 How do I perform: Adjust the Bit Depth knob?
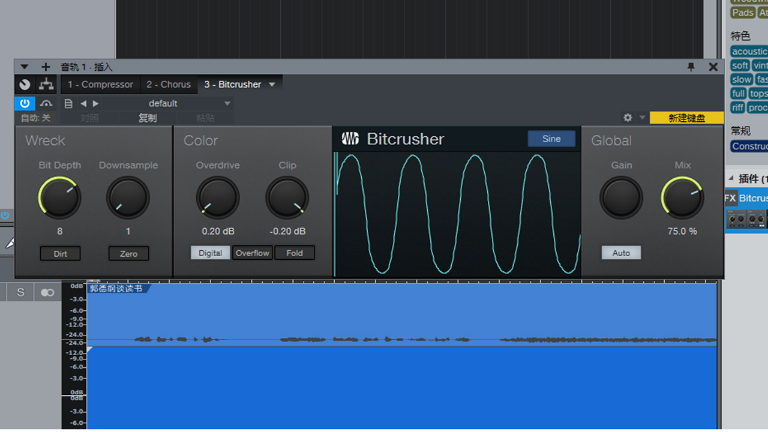pyautogui.click(x=59, y=197)
